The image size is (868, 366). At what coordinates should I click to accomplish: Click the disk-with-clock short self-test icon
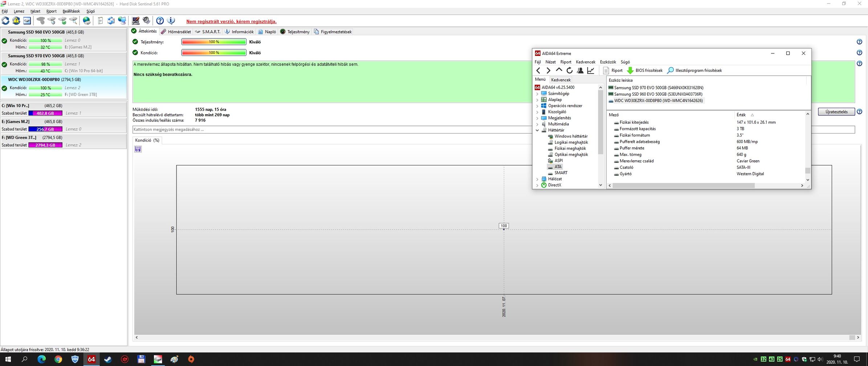52,21
